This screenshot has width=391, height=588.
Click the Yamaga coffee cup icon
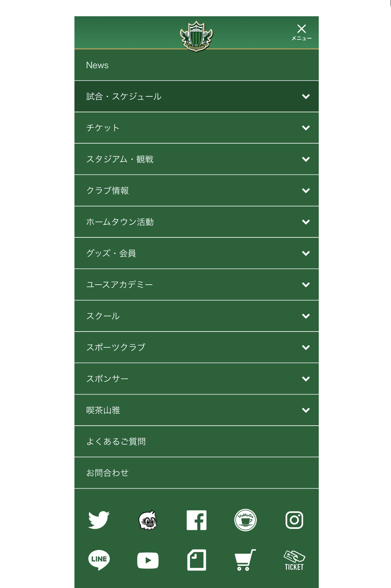pos(246,520)
